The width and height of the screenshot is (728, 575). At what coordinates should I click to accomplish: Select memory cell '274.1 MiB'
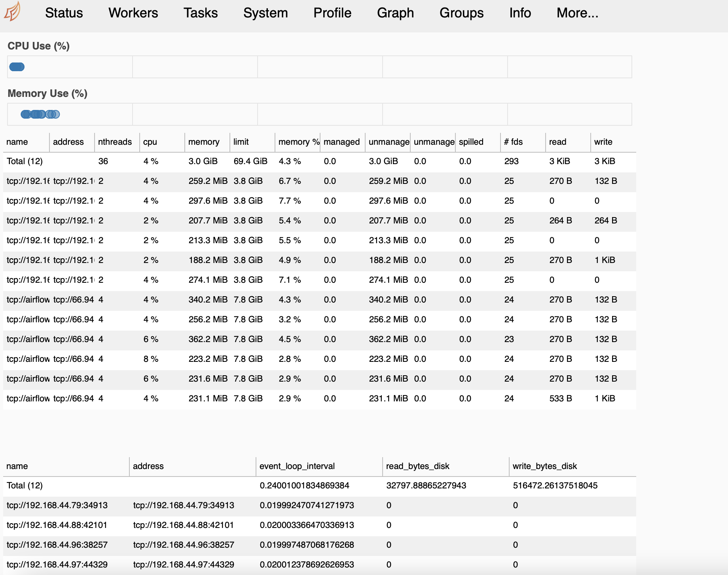(208, 280)
